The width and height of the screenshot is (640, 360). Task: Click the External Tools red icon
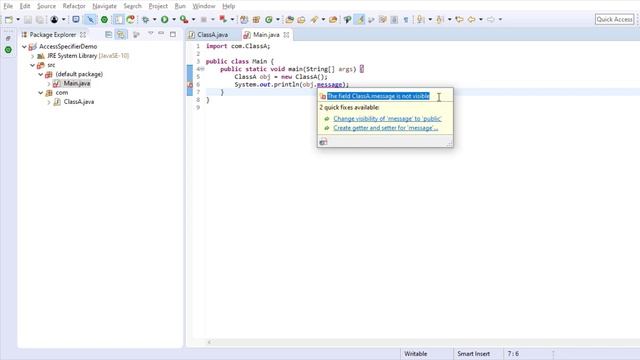coord(223,19)
